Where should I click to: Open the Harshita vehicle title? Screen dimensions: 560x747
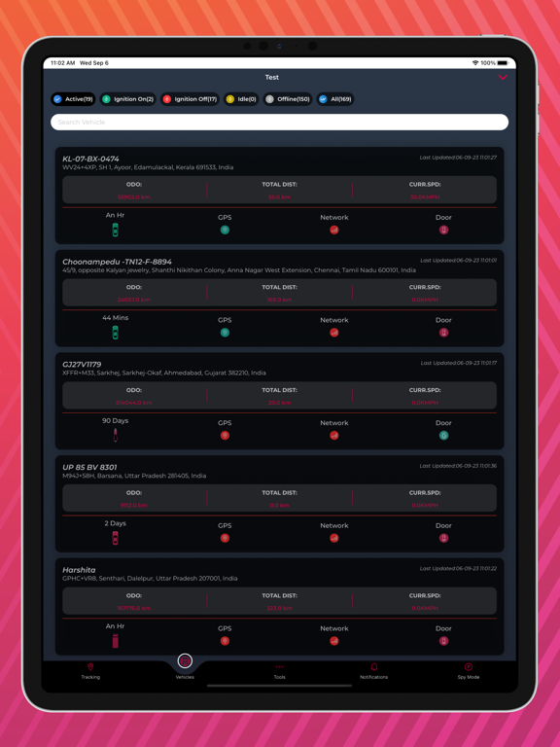coord(79,570)
